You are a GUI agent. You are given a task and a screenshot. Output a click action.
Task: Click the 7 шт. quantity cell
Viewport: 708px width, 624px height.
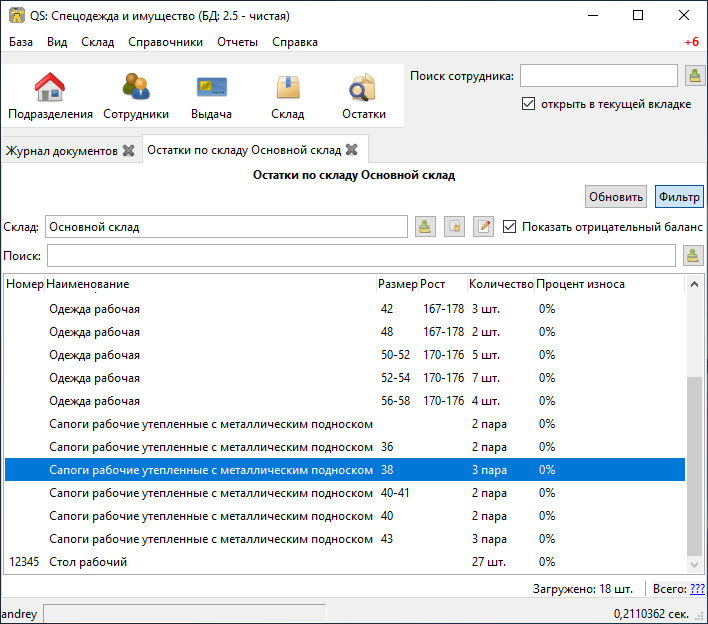click(486, 378)
